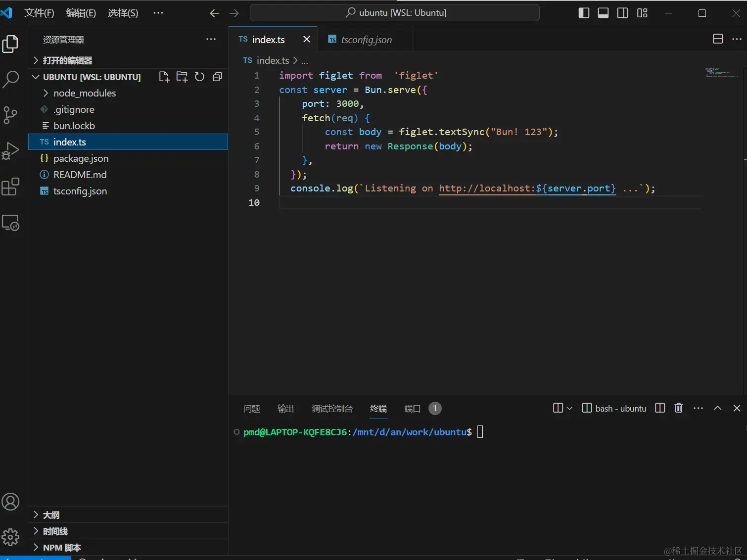Screen dimensions: 747x560
Task: Select index.ts in the file tree
Action: click(128, 142)
